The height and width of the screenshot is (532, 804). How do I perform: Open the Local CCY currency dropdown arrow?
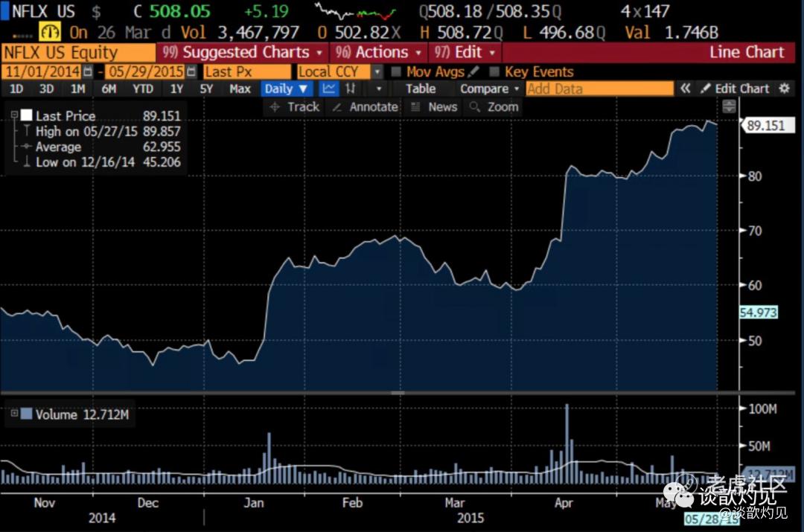pos(377,71)
